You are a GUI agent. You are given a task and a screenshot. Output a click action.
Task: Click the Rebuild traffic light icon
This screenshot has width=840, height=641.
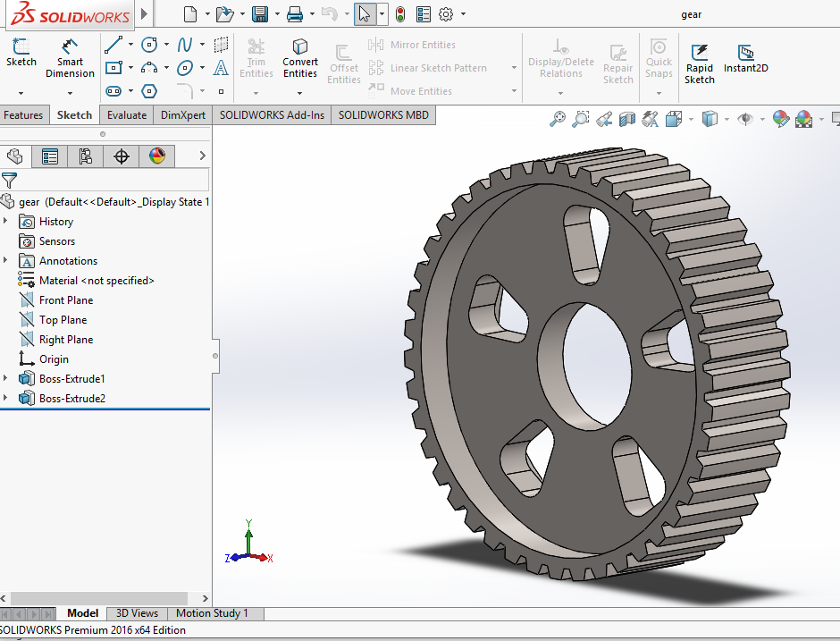399,13
